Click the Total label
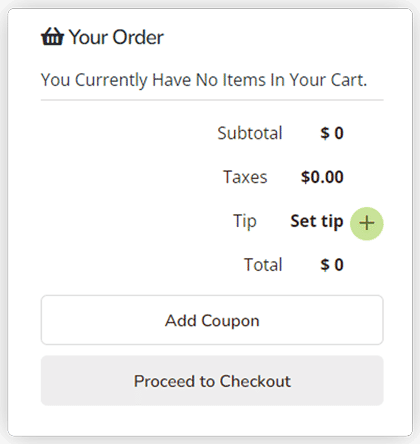Image resolution: width=420 pixels, height=444 pixels. click(263, 265)
